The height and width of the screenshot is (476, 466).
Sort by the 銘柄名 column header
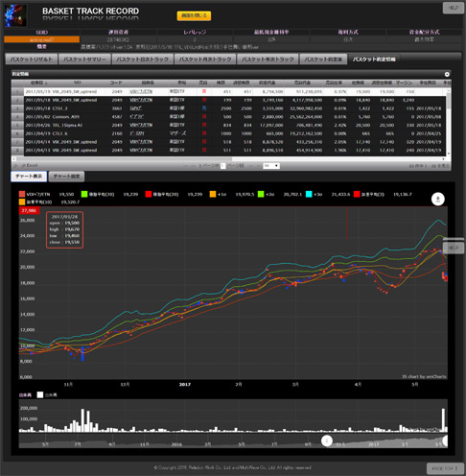tap(148, 83)
